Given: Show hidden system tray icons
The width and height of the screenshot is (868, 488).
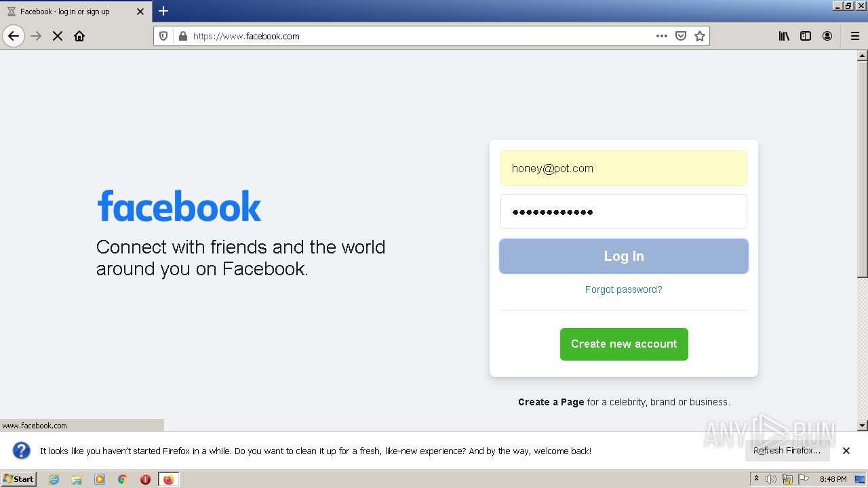Looking at the screenshot, I should coord(756,479).
